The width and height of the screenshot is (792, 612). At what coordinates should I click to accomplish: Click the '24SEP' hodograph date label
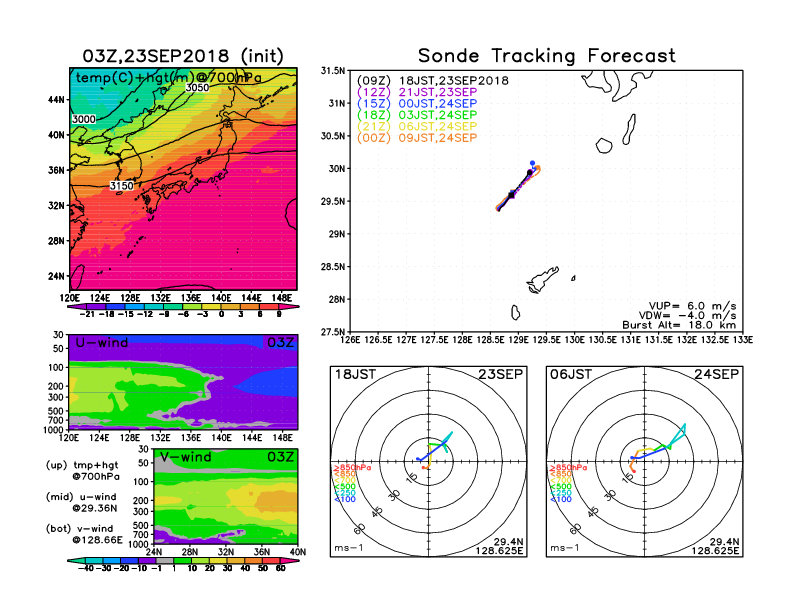(716, 374)
